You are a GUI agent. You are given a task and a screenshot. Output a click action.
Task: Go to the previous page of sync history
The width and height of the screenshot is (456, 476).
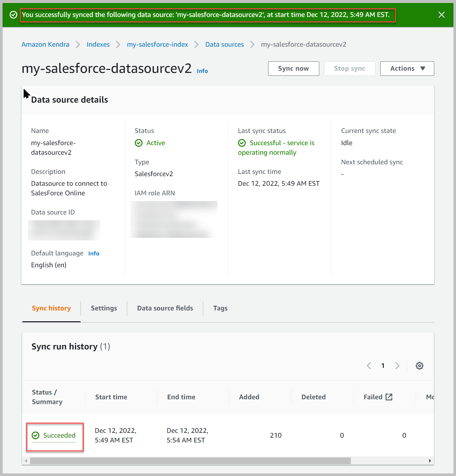[x=369, y=366]
